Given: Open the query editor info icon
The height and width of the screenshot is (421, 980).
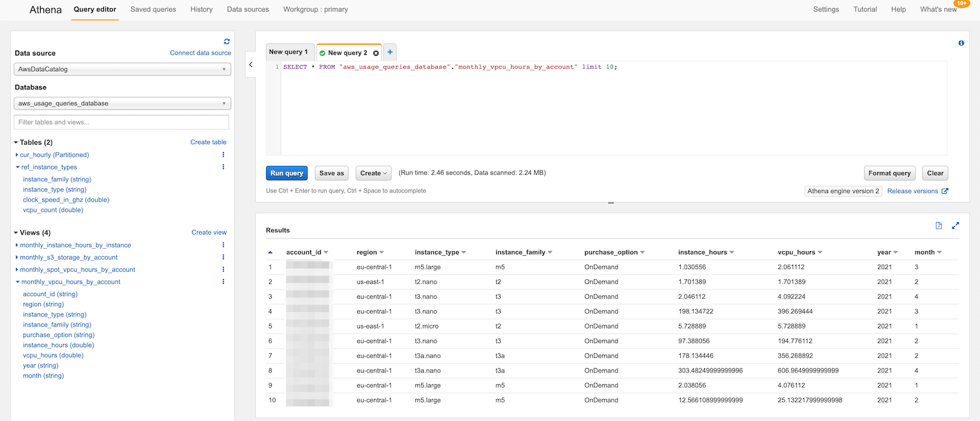Looking at the screenshot, I should tap(961, 43).
